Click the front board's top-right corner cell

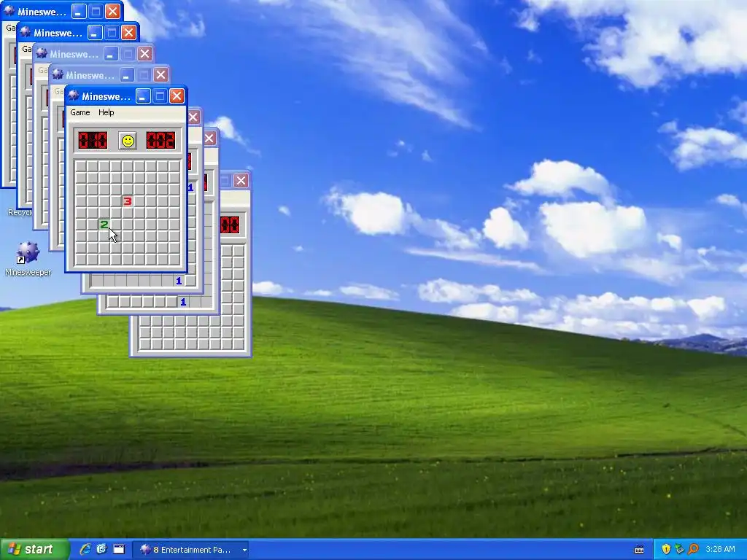click(x=174, y=166)
